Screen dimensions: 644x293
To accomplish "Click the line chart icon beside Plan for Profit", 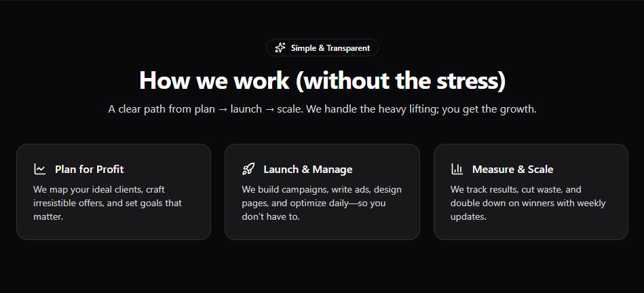I will 40,169.
